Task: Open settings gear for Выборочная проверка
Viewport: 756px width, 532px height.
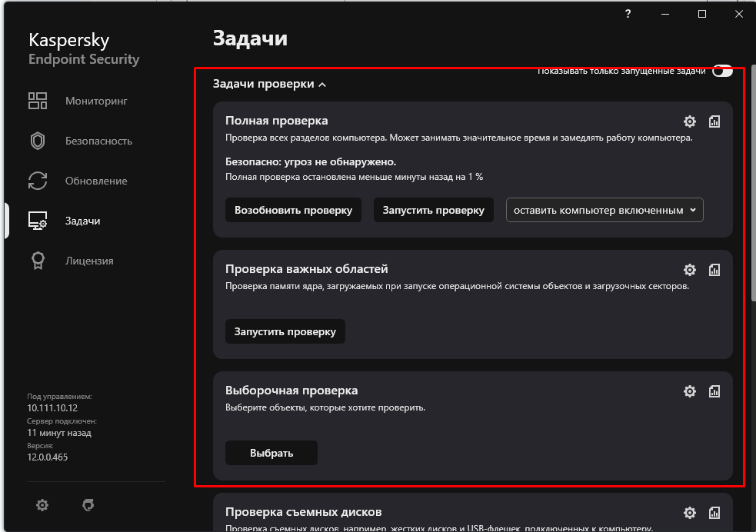Action: click(x=689, y=391)
